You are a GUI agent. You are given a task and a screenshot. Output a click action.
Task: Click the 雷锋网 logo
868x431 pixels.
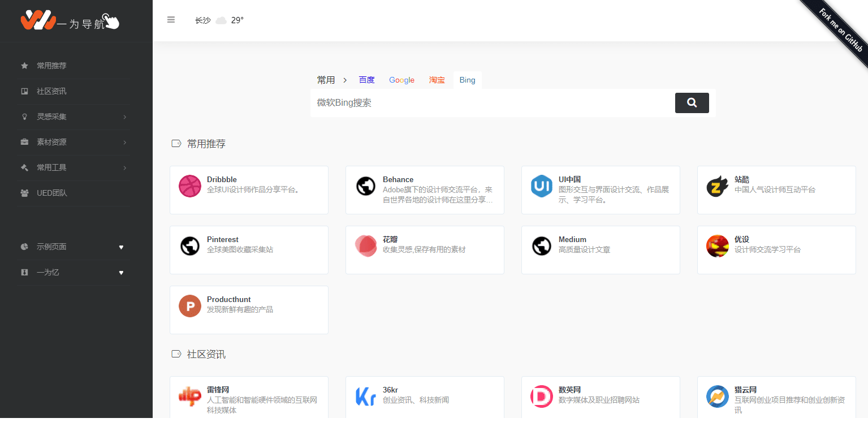[x=190, y=396]
